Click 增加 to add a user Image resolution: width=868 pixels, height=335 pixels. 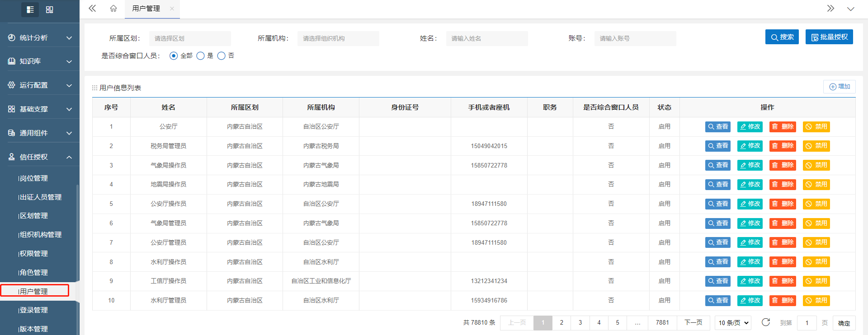(839, 87)
